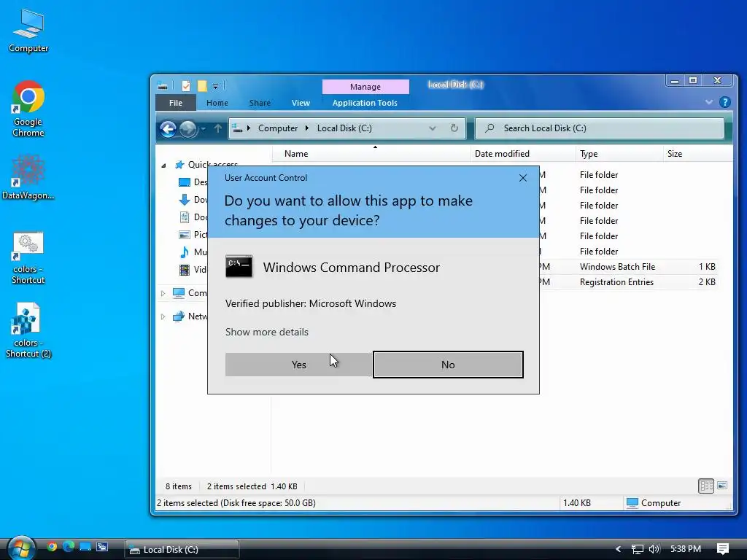Click Computer in the address bar breadcrumb
The image size is (747, 560).
point(278,128)
